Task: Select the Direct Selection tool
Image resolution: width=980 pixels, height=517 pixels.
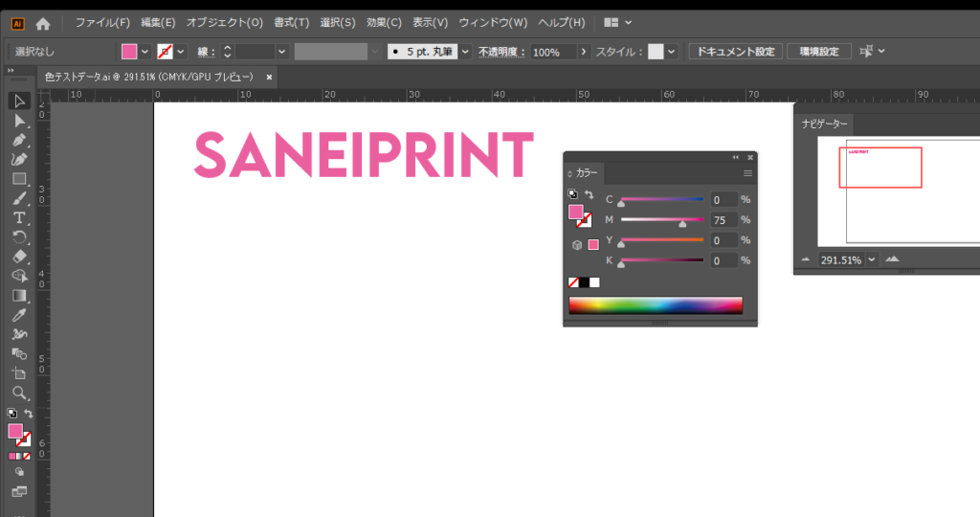Action: pyautogui.click(x=19, y=121)
